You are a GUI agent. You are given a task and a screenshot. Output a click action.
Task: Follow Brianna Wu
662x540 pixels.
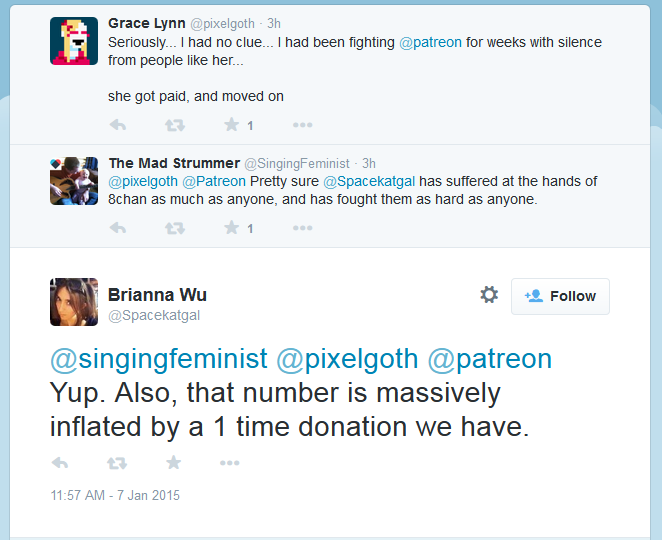[560, 296]
